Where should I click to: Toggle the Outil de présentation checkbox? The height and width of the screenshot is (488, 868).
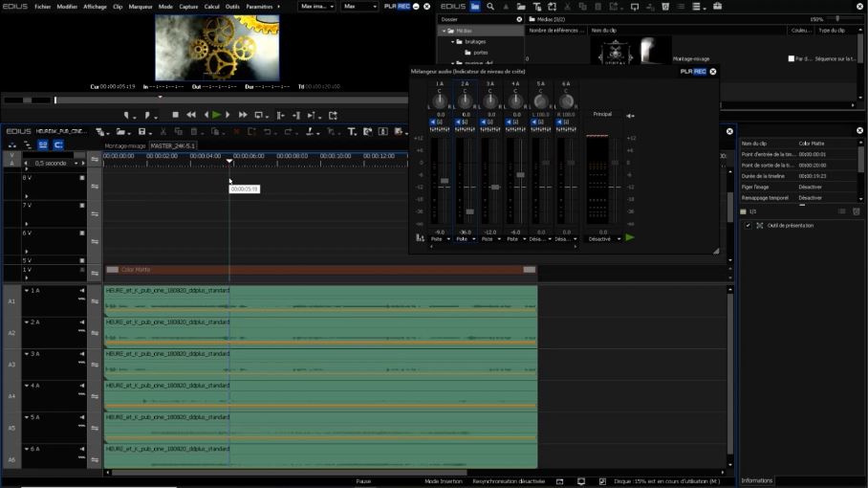click(748, 226)
